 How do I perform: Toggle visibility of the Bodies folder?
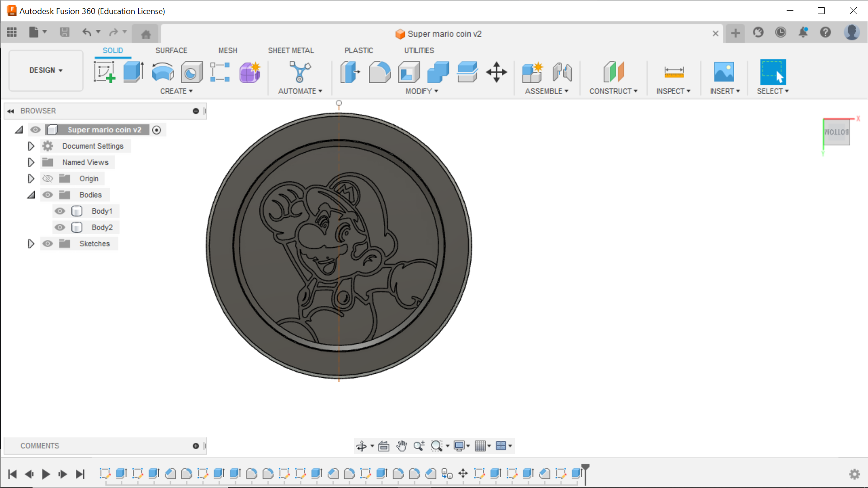click(x=47, y=195)
